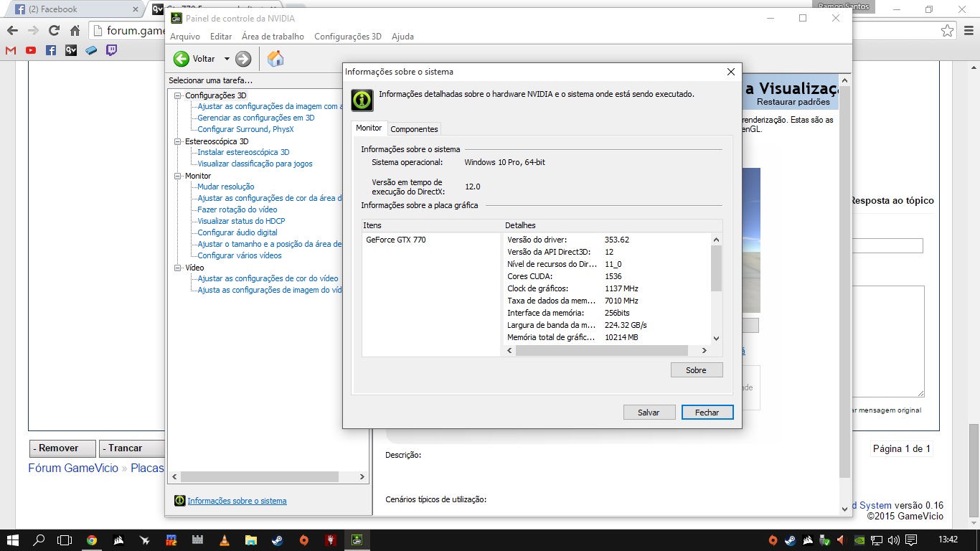This screenshot has height=551, width=980.
Task: Open GameVicio bookmark in bookmarks bar
Action: coord(71,50)
